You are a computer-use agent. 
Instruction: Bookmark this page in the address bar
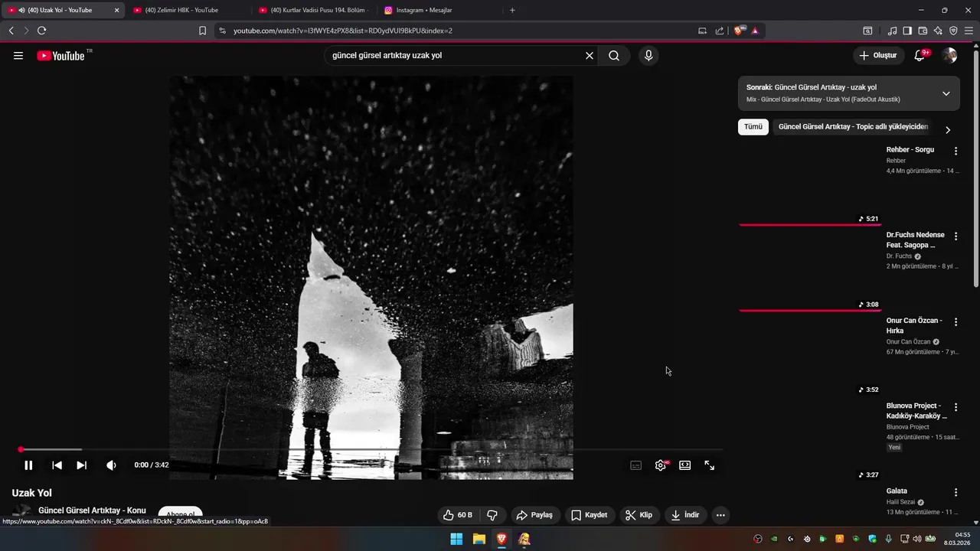[202, 31]
